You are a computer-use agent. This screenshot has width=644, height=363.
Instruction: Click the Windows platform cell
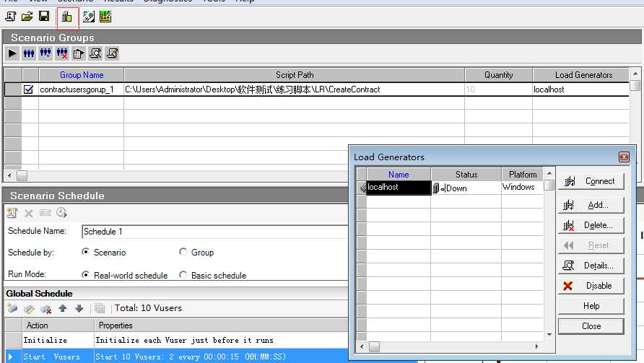point(523,187)
